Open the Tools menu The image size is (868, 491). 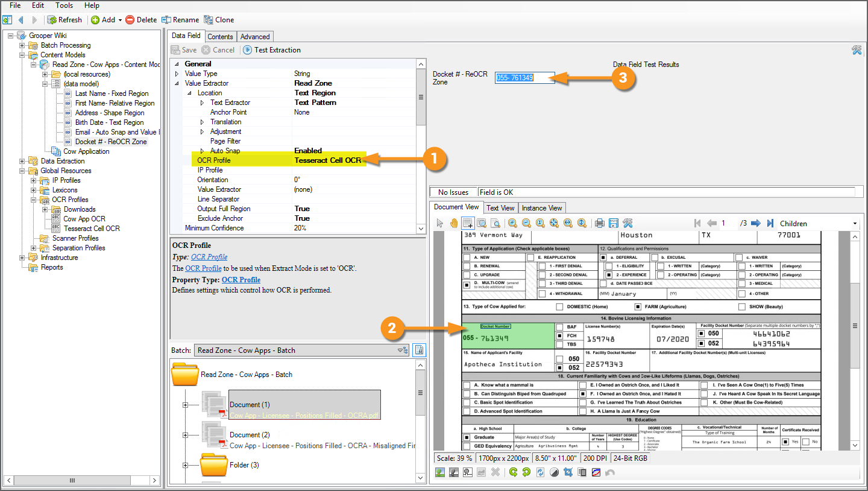[64, 5]
